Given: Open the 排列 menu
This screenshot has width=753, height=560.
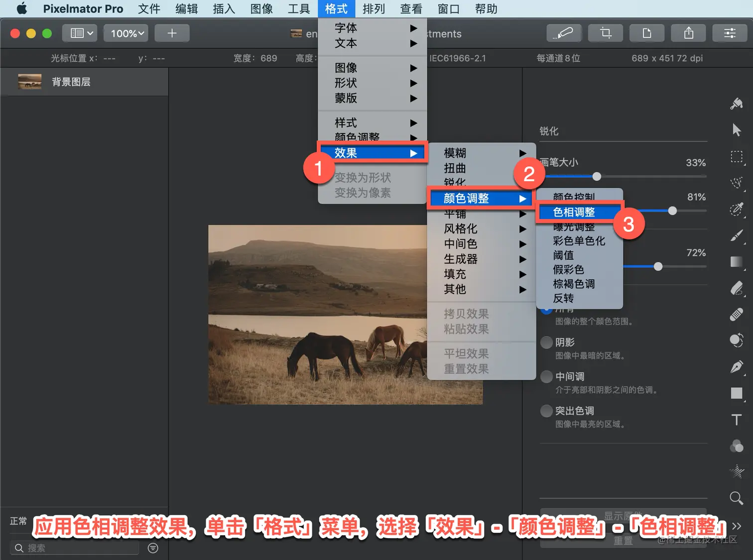Looking at the screenshot, I should [x=374, y=8].
